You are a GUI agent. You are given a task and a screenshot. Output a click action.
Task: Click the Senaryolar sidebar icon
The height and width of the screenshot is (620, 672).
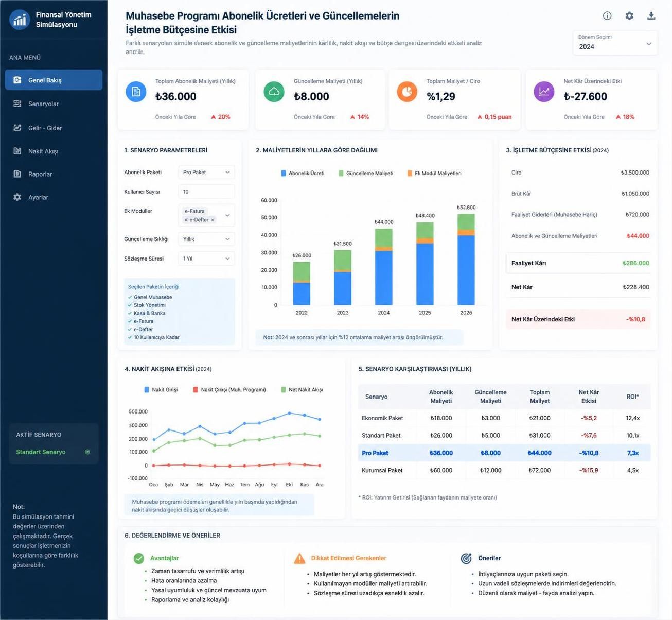coord(17,104)
